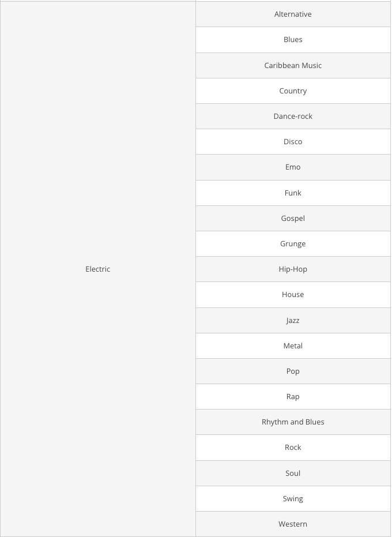Image resolution: width=392 pixels, height=537 pixels.
Task: Click the Pop table cell
Action: click(x=293, y=371)
